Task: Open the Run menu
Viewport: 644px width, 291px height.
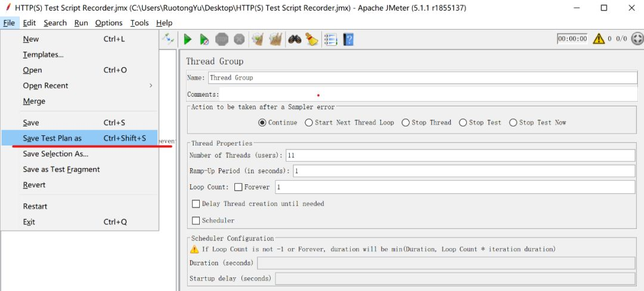Action: click(81, 23)
